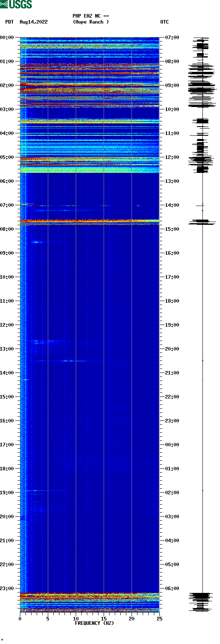Image resolution: width=220 pixels, height=644 pixels.
Task: Click the 14:00 PDT time label
Action: click(7, 373)
